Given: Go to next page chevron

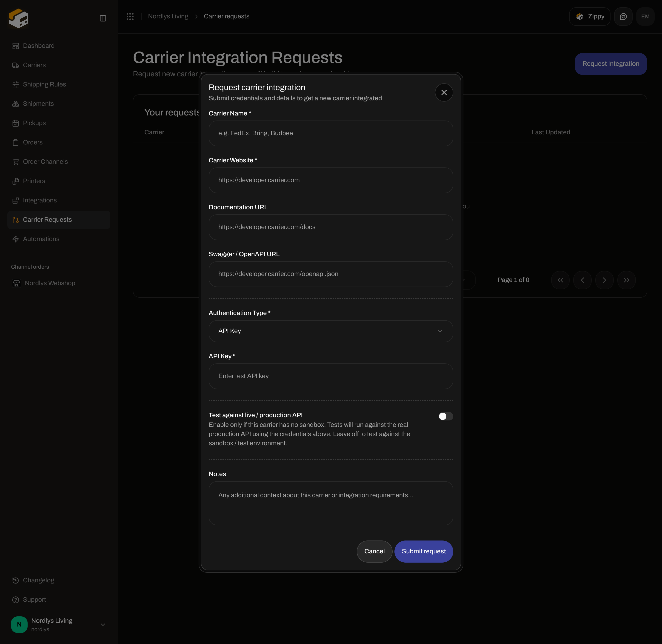Looking at the screenshot, I should [604, 280].
